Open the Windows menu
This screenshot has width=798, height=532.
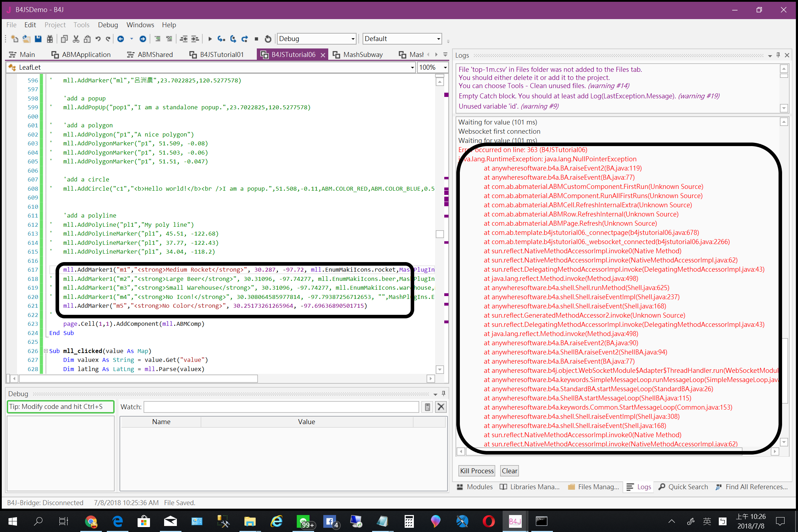(140, 25)
